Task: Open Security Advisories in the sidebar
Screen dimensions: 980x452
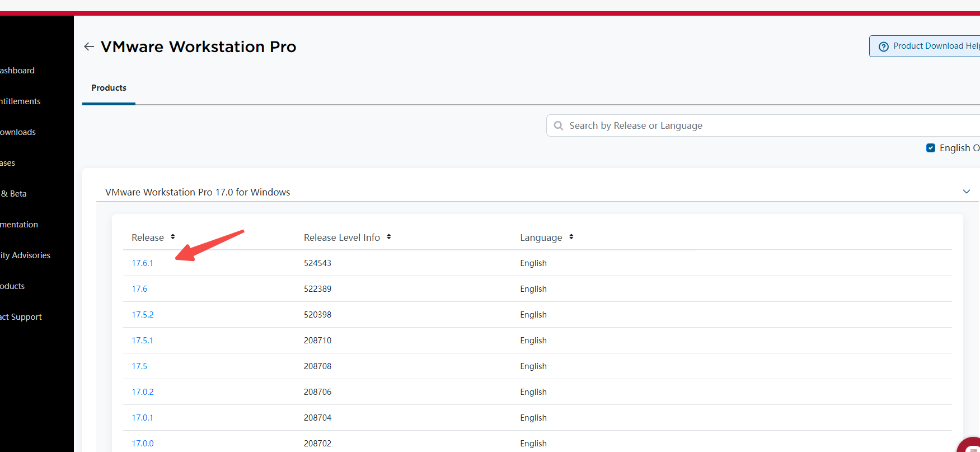Action: pyautogui.click(x=25, y=255)
